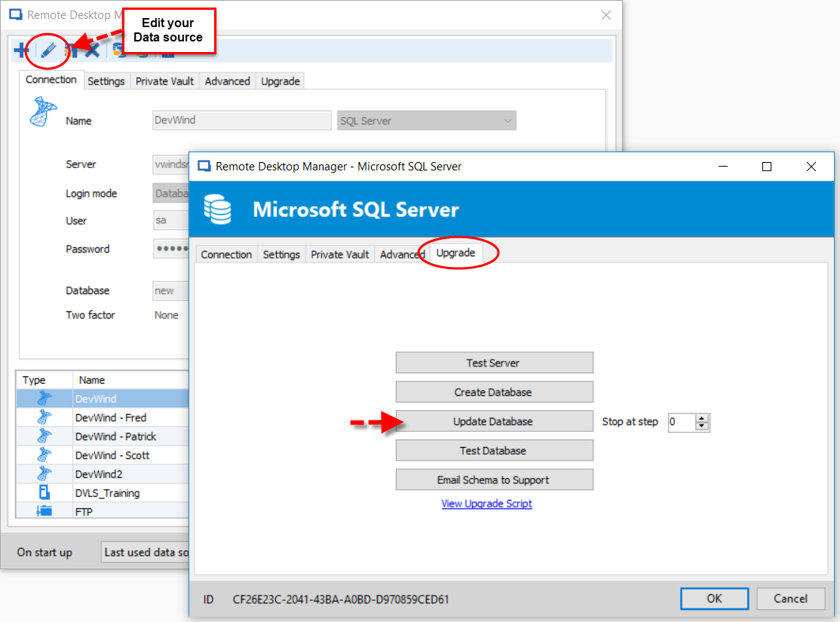This screenshot has height=622, width=840.
Task: Increase the Stop at step value
Action: tap(702, 418)
